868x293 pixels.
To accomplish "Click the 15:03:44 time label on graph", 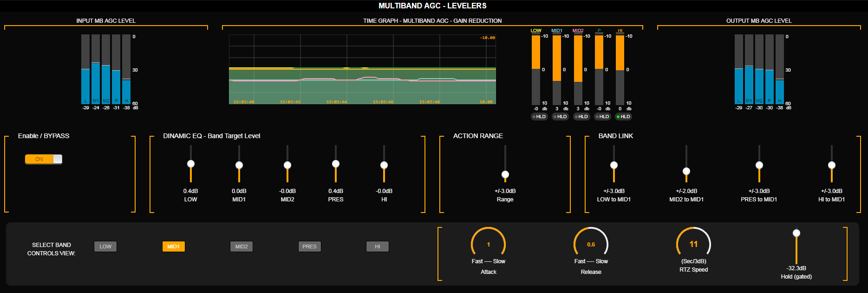I will pos(337,102).
